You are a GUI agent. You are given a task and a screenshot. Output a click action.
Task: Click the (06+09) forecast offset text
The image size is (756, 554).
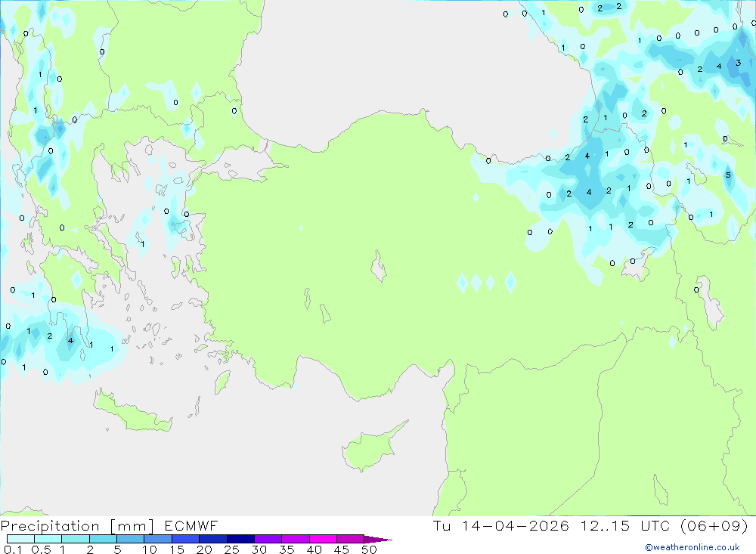(x=714, y=525)
